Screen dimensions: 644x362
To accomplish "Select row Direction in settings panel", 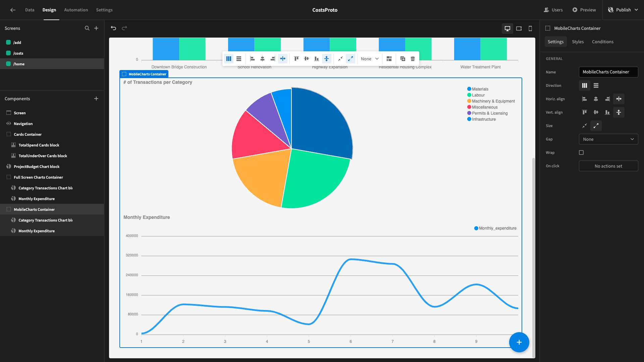I will coord(596,85).
